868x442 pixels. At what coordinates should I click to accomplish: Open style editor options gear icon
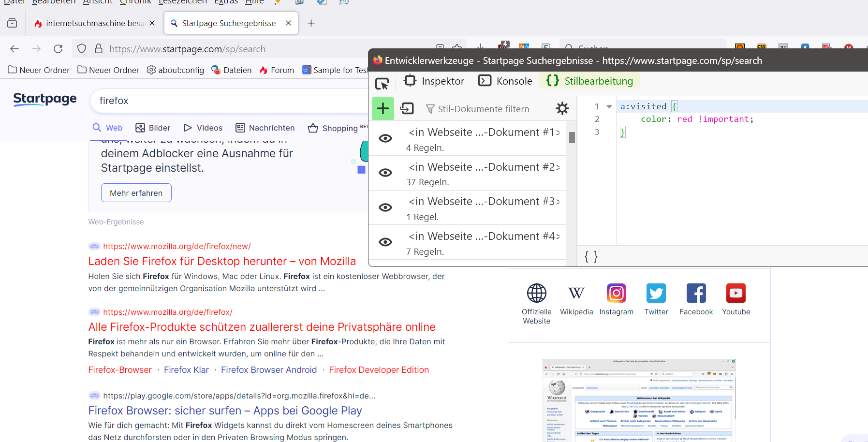click(x=562, y=108)
